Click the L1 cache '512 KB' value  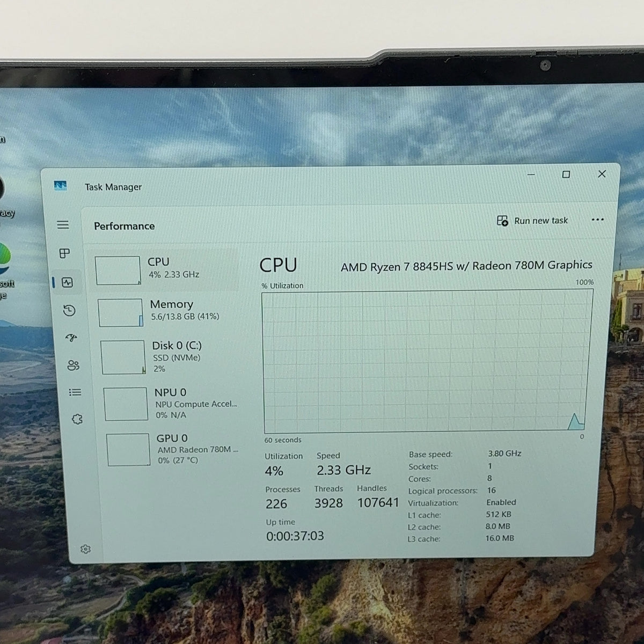pyautogui.click(x=499, y=514)
